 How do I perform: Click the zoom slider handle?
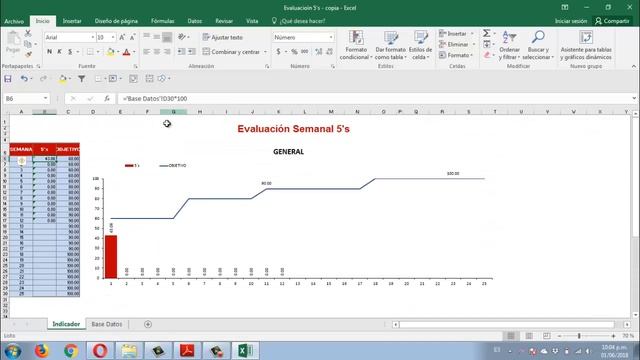point(579,336)
